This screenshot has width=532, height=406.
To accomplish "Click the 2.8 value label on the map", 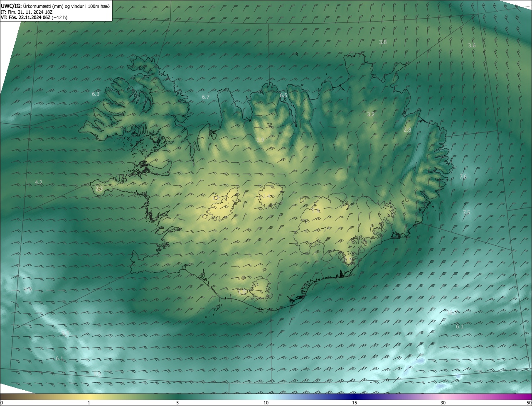I will [407, 130].
